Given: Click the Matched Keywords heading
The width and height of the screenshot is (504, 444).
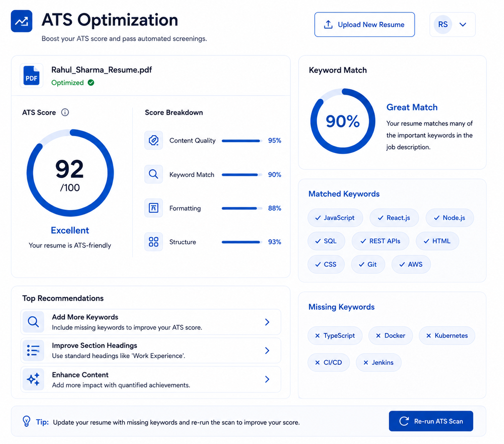Looking at the screenshot, I should (344, 194).
